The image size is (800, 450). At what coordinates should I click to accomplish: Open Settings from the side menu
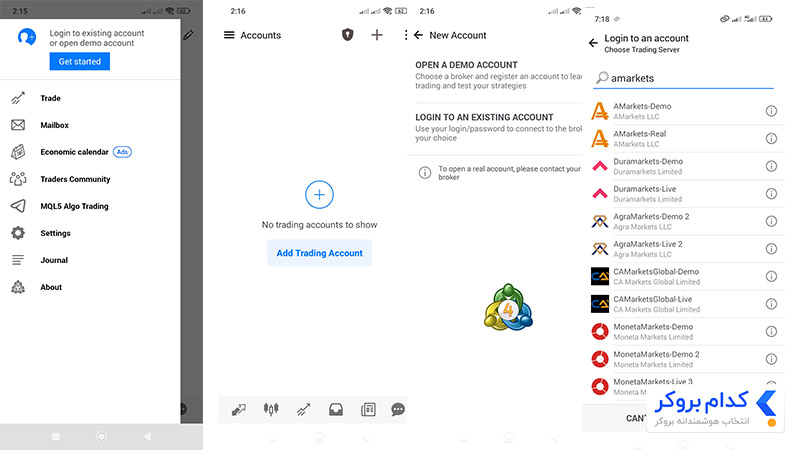[x=90, y=233]
